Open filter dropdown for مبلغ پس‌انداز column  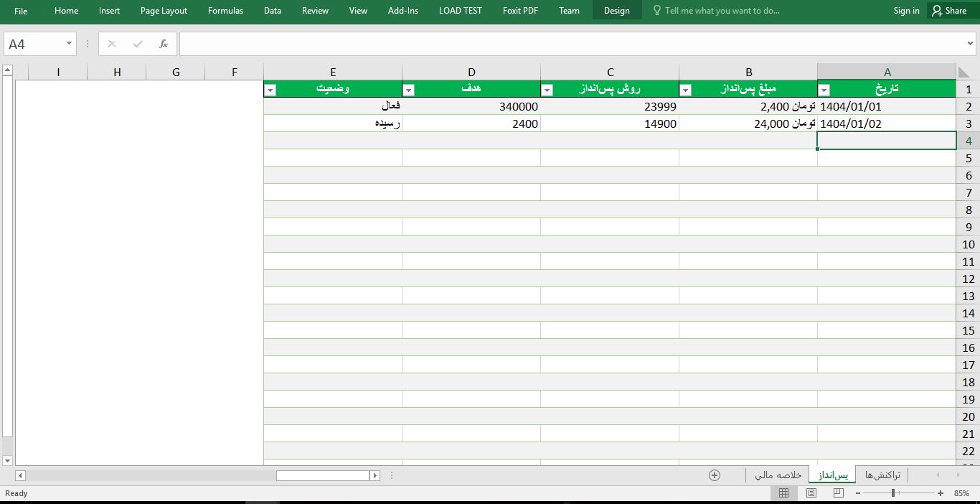click(685, 90)
